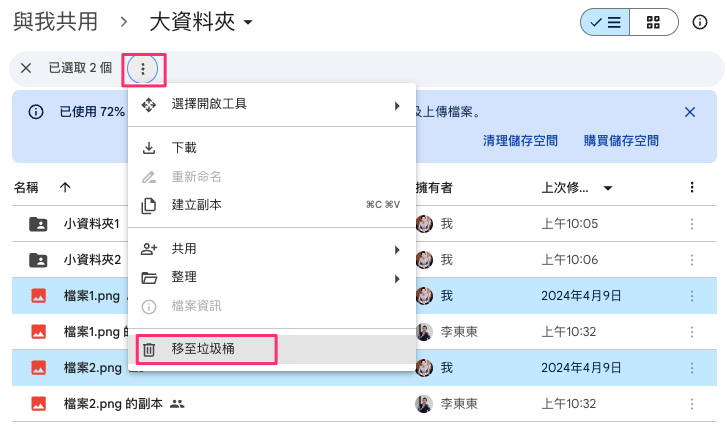Open row options for 小資料夾1
This screenshot has height=428, width=727.
(691, 224)
